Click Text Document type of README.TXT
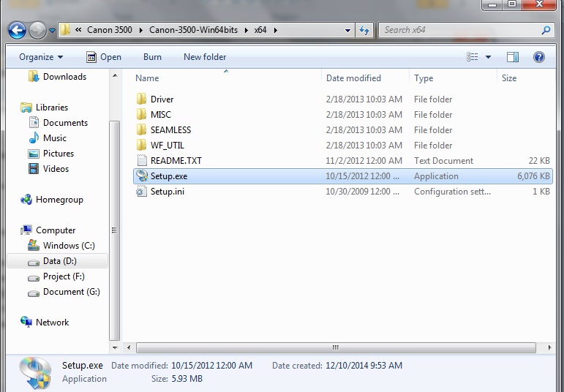This screenshot has height=392, width=564. pos(443,161)
